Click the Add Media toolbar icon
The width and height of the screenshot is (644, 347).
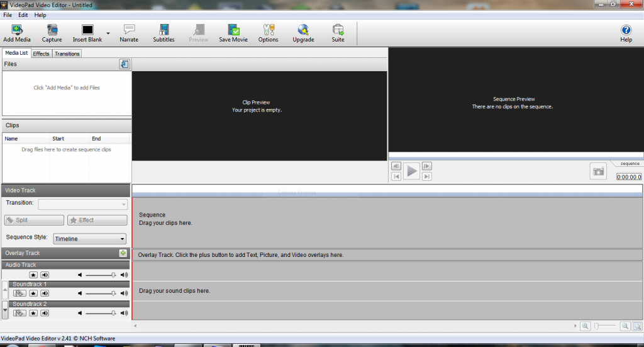(17, 33)
